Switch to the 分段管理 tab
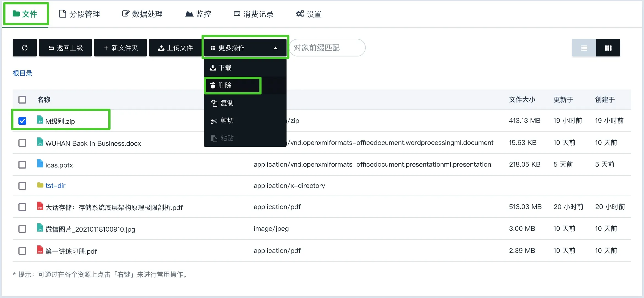644x298 pixels. point(79,14)
